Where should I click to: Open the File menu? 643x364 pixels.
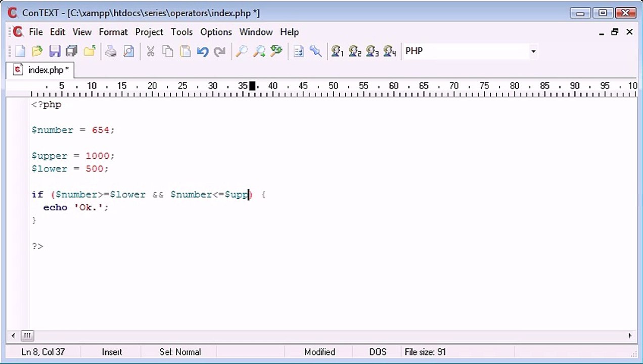click(36, 32)
